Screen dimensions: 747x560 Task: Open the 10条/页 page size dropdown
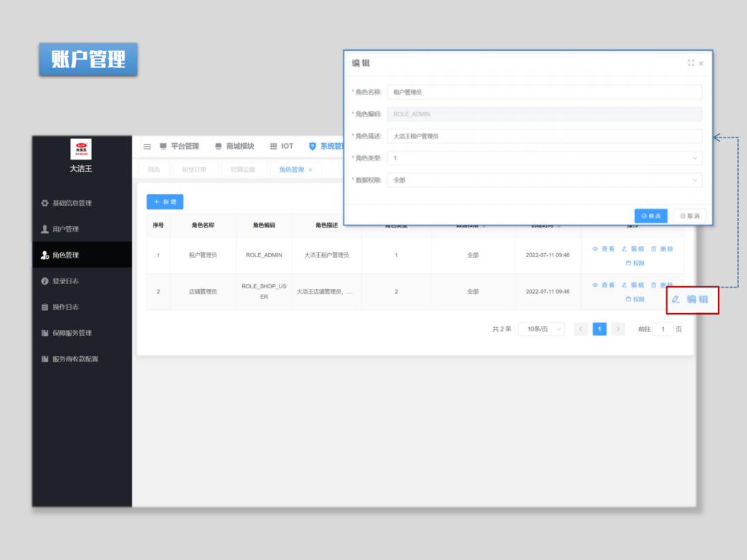pos(542,328)
